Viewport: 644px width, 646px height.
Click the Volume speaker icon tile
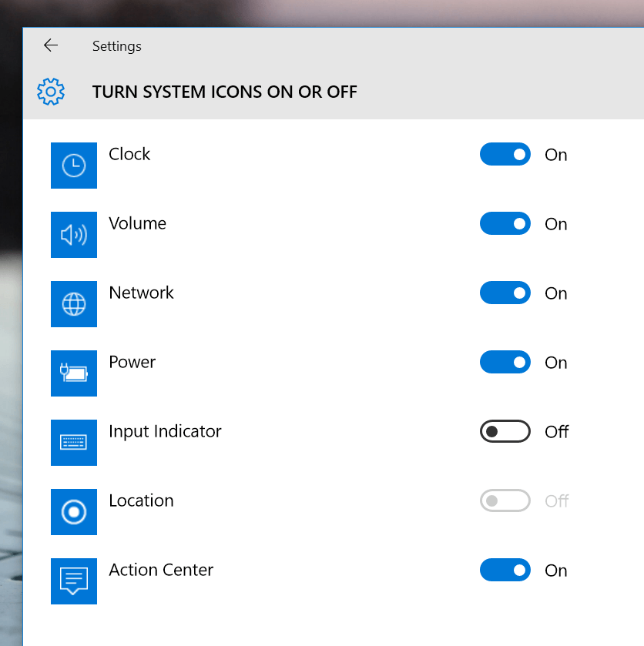[74, 235]
